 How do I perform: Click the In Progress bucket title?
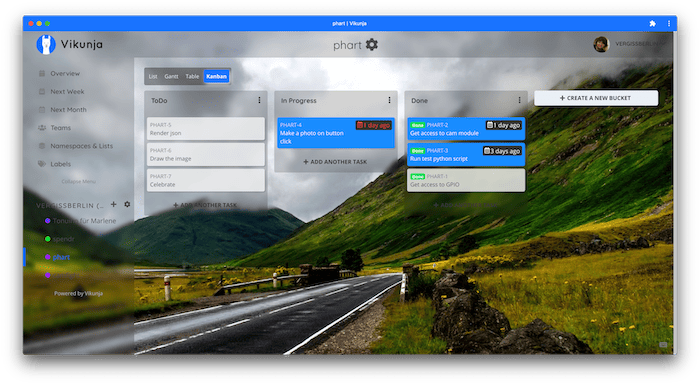point(299,101)
